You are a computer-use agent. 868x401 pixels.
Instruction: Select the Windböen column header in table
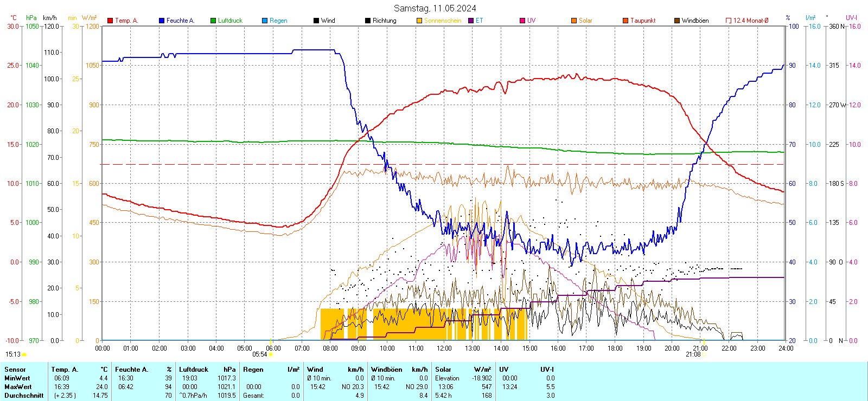pos(387,370)
